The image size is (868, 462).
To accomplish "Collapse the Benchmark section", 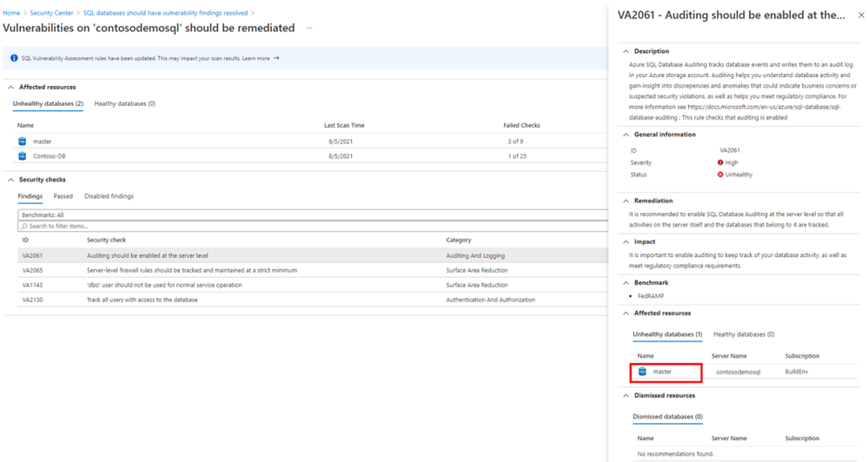I will 626,283.
